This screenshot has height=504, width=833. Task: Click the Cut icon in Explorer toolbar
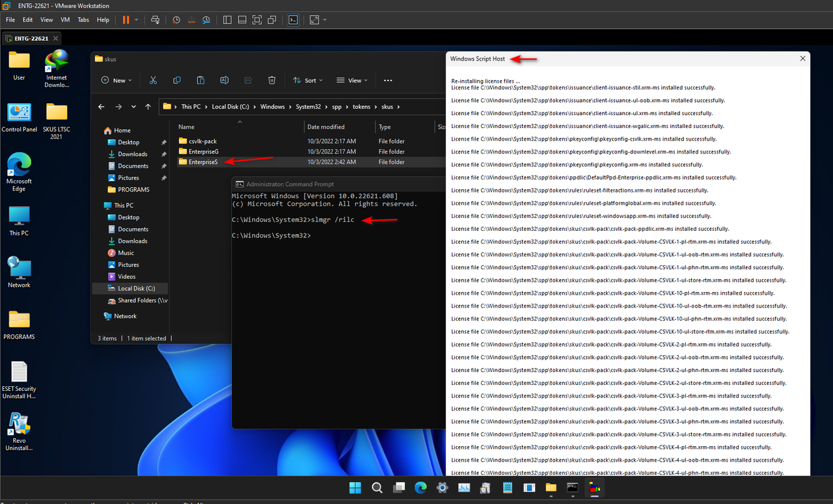click(x=153, y=80)
